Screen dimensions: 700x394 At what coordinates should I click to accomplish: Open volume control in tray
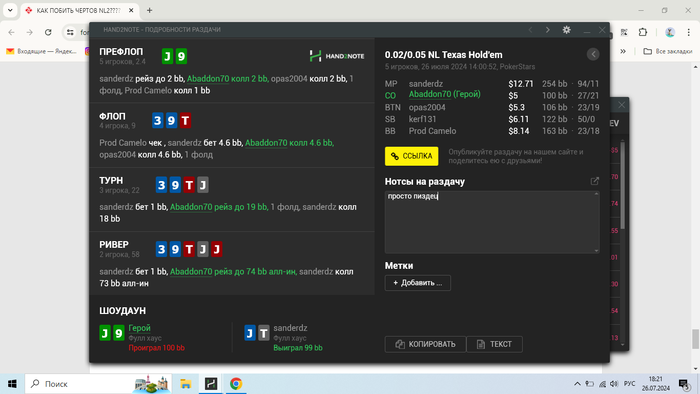pos(614,384)
